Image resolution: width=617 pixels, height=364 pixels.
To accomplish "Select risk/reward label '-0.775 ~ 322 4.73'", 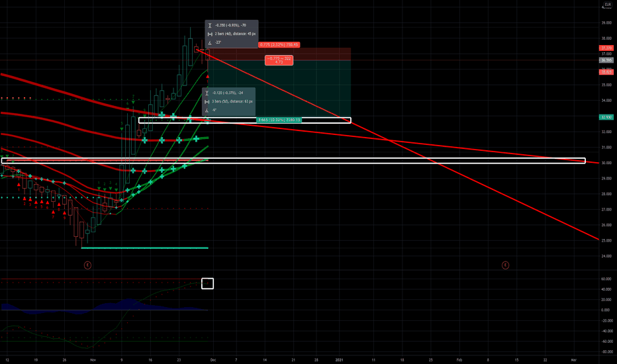I will [x=279, y=60].
